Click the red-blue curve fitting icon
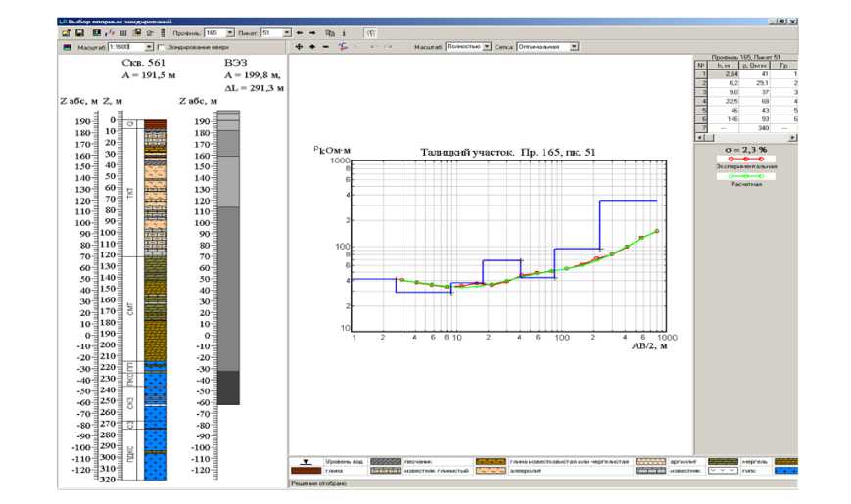 click(x=340, y=46)
